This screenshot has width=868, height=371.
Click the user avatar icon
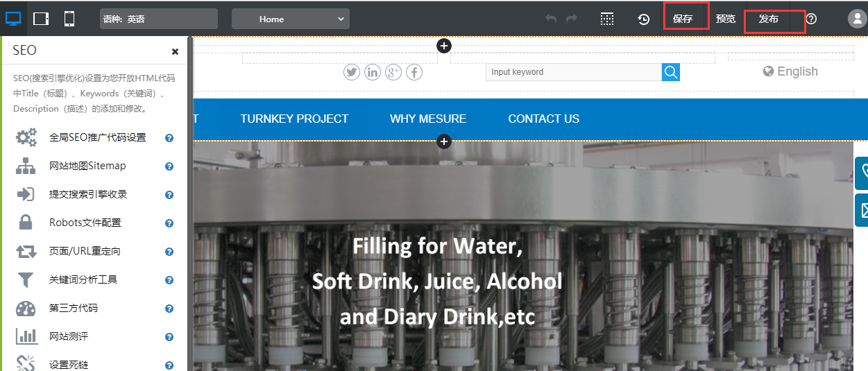[x=856, y=19]
